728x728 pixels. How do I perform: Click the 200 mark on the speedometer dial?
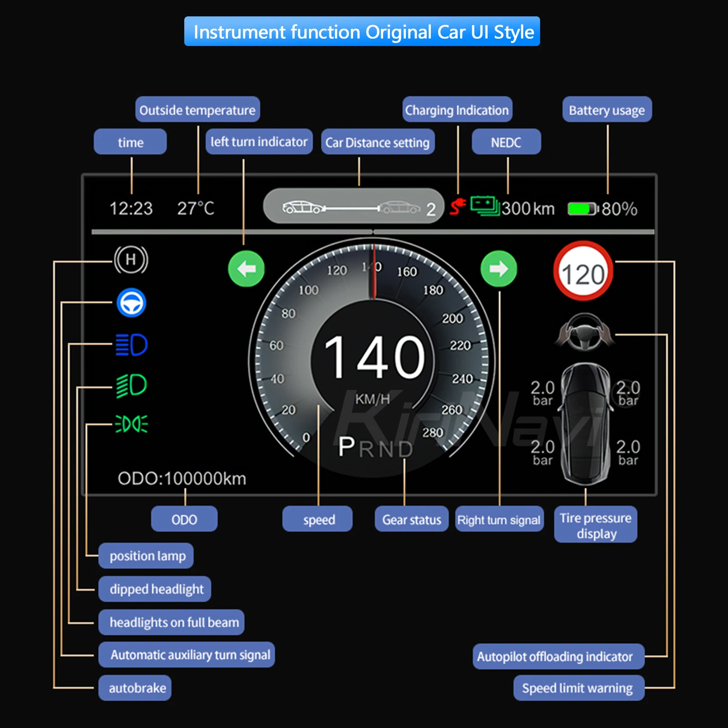(x=453, y=318)
